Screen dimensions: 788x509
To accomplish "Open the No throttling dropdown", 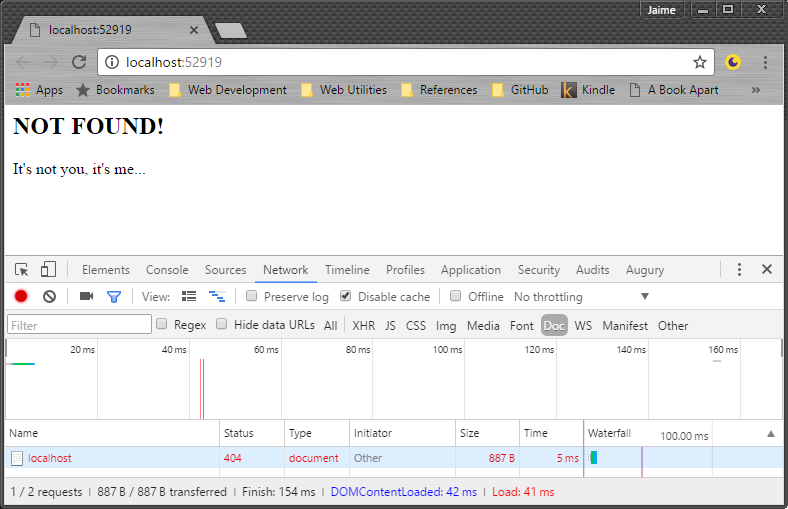I will 581,296.
